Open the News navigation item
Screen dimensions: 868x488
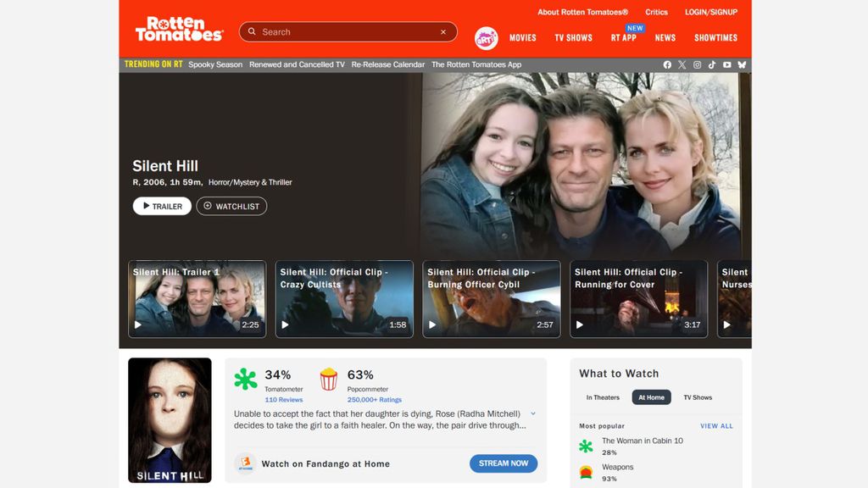click(x=665, y=38)
